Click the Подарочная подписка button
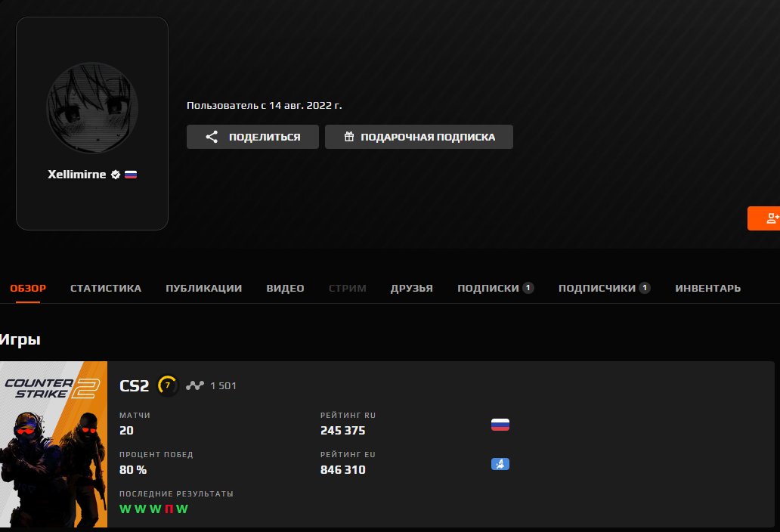The image size is (780, 532). 419,136
